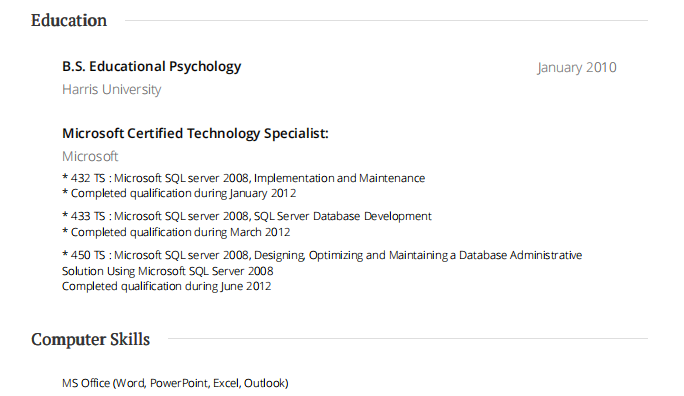
Task: Click the divider line beside Education
Action: (x=386, y=20)
